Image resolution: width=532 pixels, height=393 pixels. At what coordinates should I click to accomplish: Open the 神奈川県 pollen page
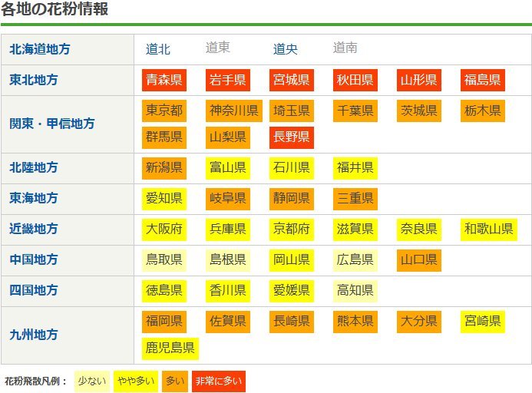233,111
